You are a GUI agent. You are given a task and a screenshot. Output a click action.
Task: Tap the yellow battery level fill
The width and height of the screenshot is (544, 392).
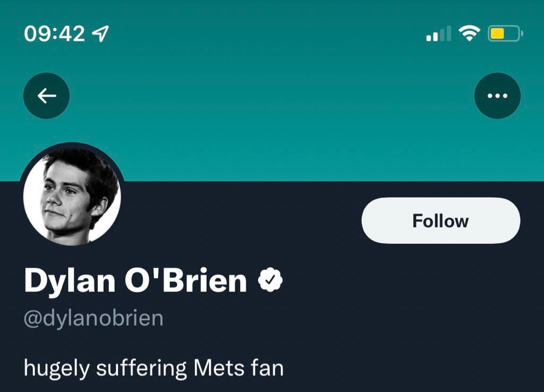coord(497,35)
